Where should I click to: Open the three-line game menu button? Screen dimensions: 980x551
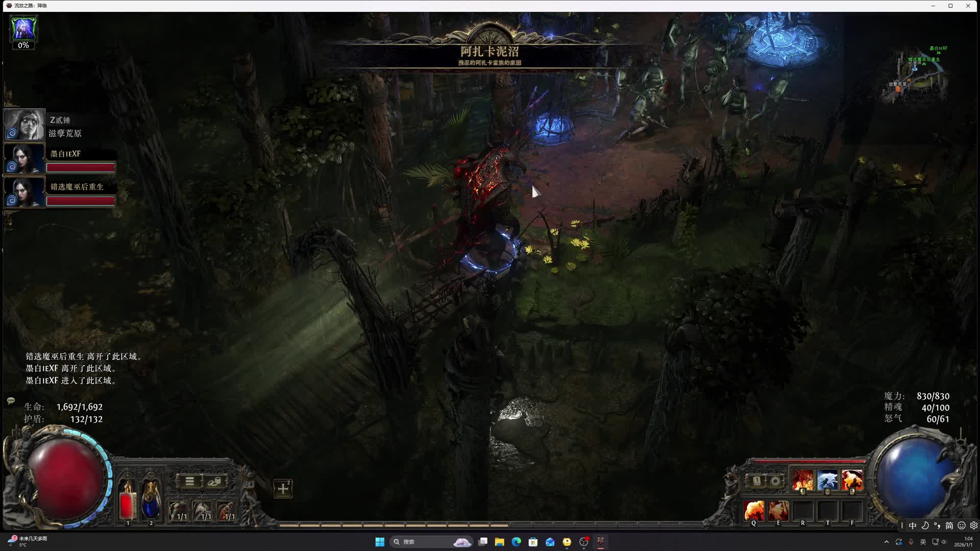[x=189, y=481]
